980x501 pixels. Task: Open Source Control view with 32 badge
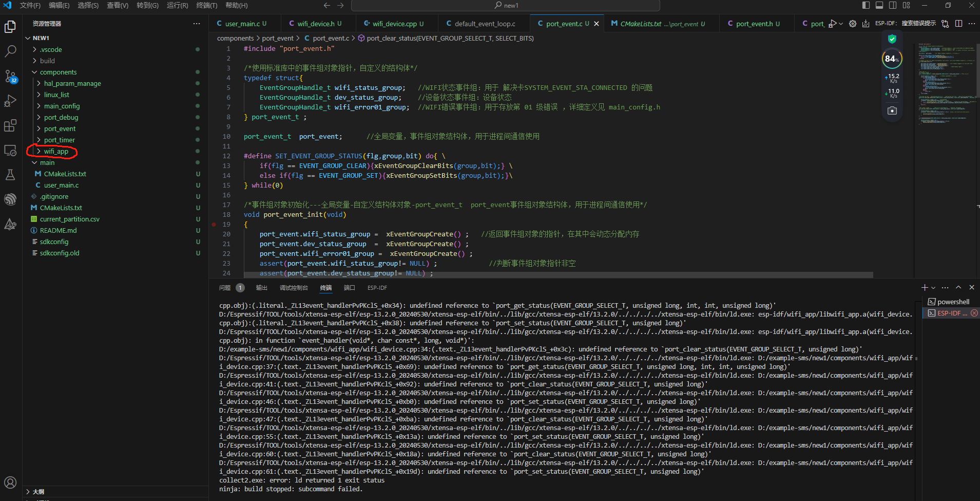(x=10, y=77)
